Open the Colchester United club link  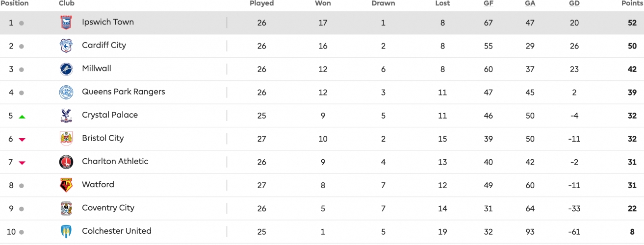coord(117,231)
